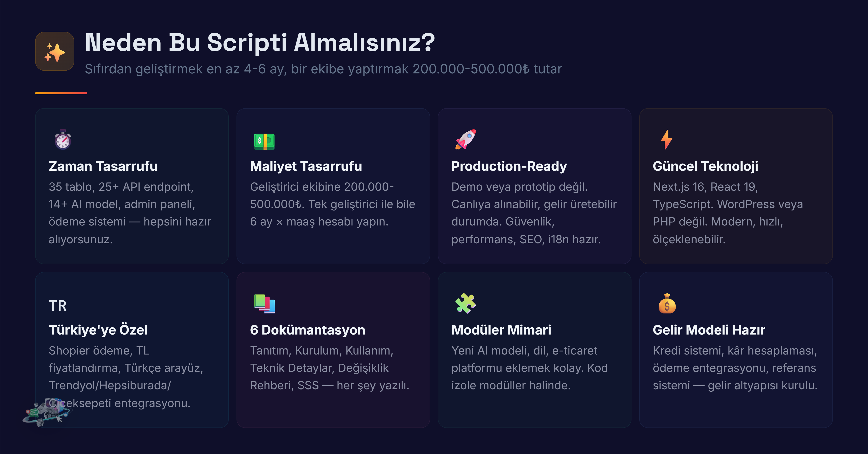The width and height of the screenshot is (868, 454).
Task: Click the green banknote icon above Maliyet Tasarrufu
Action: point(264,141)
